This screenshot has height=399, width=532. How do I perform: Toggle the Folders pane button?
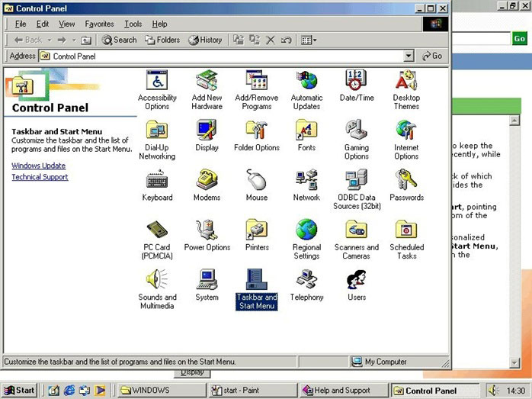pos(162,40)
